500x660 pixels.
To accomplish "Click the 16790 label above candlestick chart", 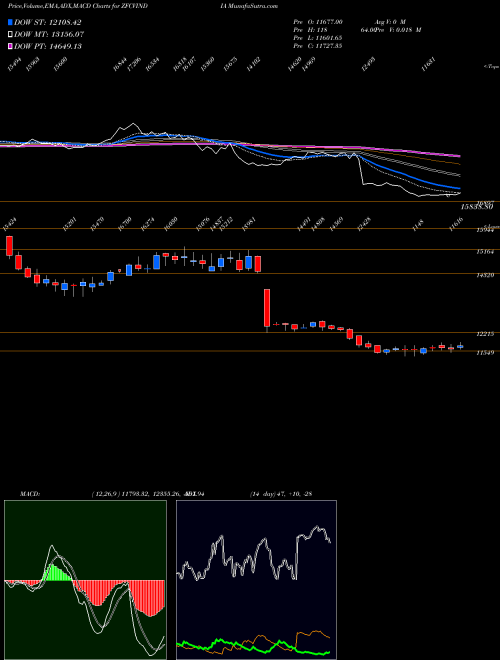I will [125, 225].
